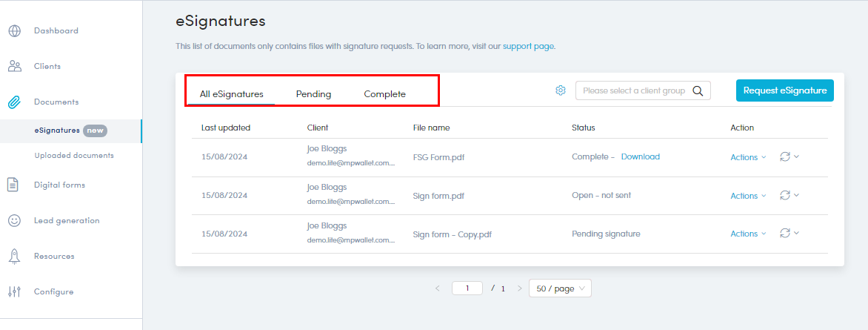
Task: Click the Lead generation smiley icon
Action: [14, 221]
